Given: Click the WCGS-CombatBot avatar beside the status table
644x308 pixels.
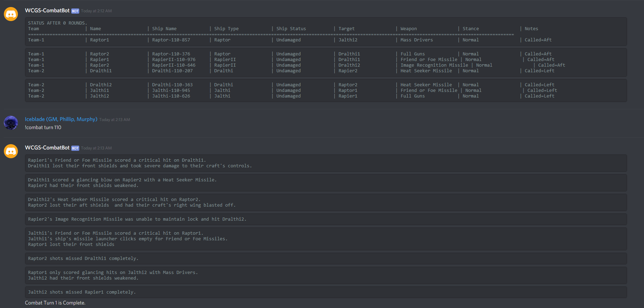Looking at the screenshot, I should 11,14.
